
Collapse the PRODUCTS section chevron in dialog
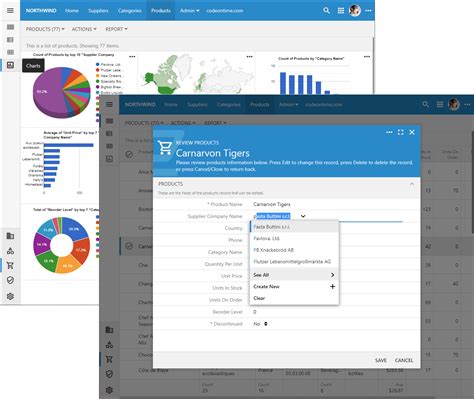[412, 184]
